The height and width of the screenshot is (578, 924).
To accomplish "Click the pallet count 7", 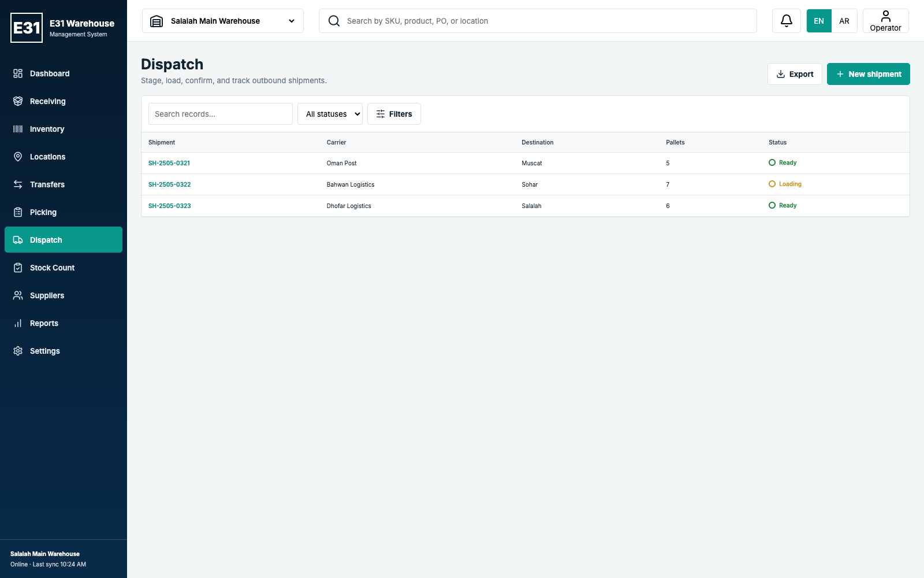I will tap(668, 184).
